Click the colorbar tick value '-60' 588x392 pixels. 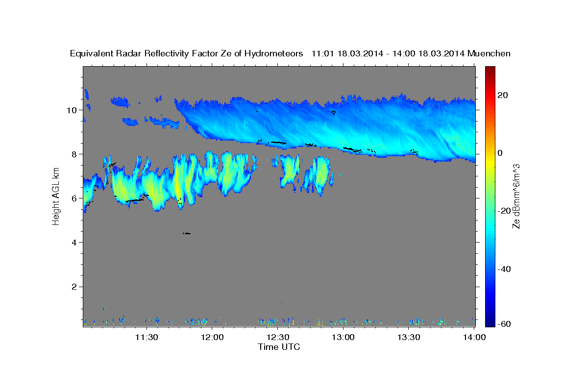[503, 324]
